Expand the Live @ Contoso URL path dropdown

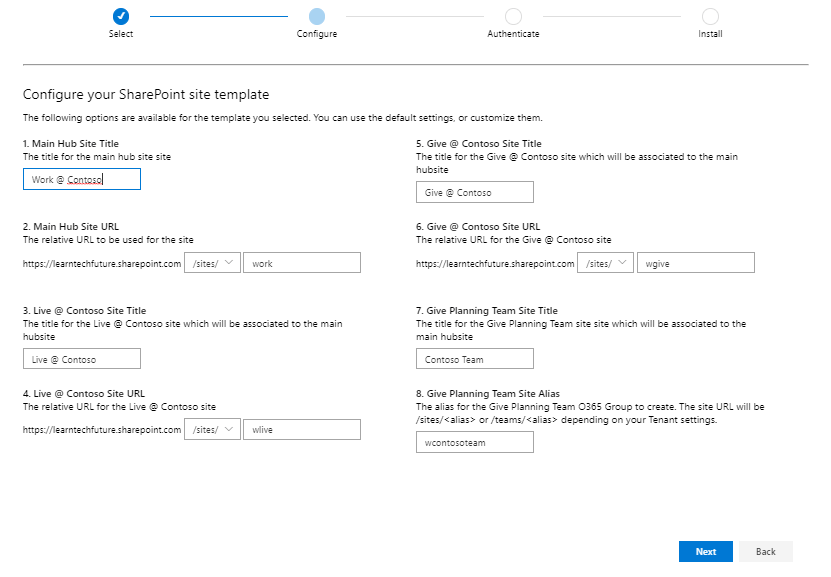pyautogui.click(x=212, y=429)
